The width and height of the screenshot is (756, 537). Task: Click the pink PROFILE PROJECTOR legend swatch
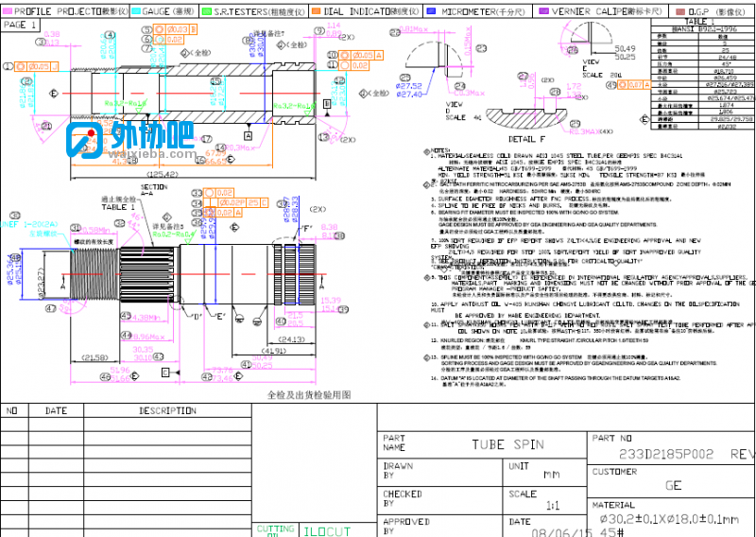tap(8, 11)
